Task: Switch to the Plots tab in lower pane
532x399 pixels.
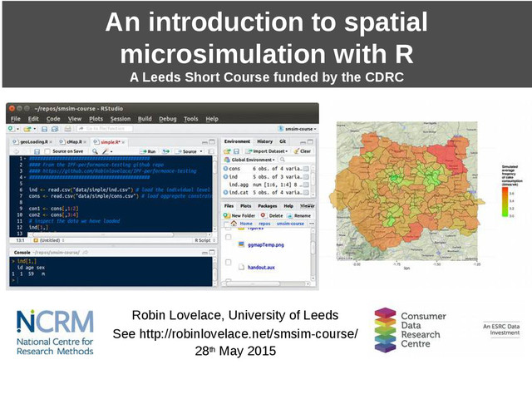Action: tap(246, 206)
